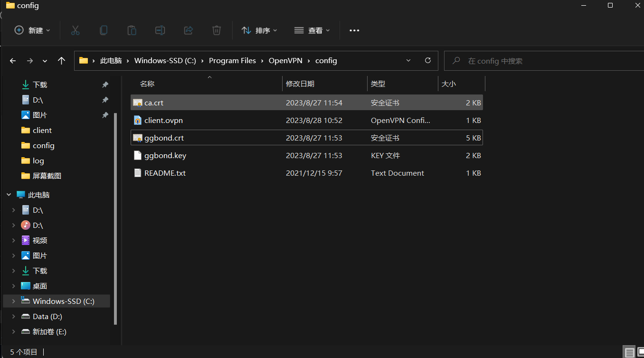The image size is (644, 358).
Task: Open the 排序 (Sort) dropdown
Action: tap(259, 30)
